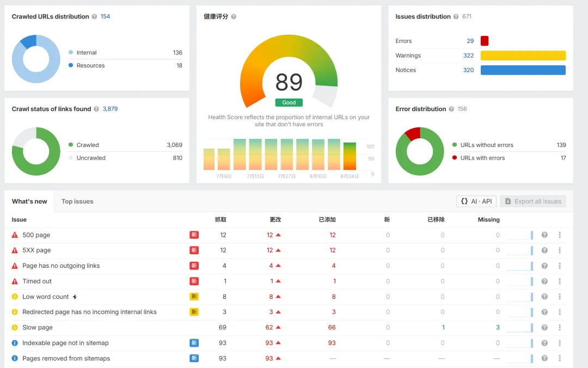
Task: Open help icon in 500 page row
Action: (544, 235)
